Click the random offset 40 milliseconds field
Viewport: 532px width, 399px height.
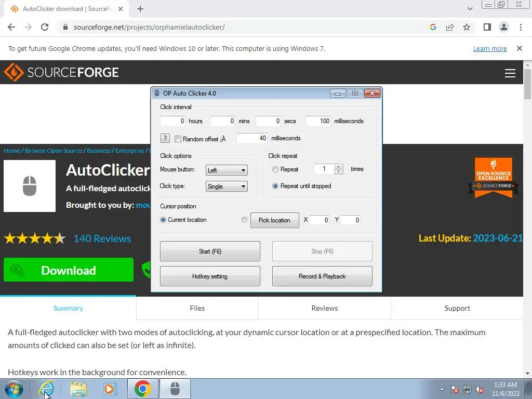click(x=252, y=138)
